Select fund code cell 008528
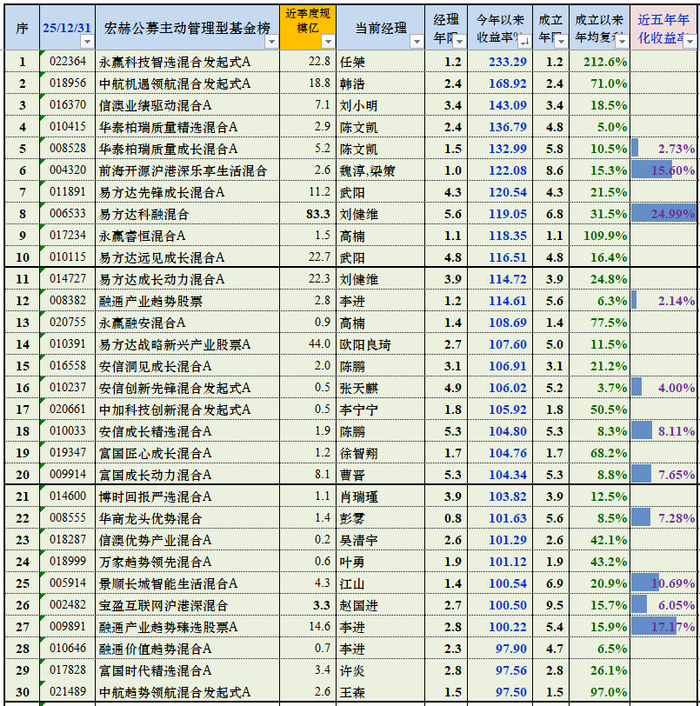 68,149
